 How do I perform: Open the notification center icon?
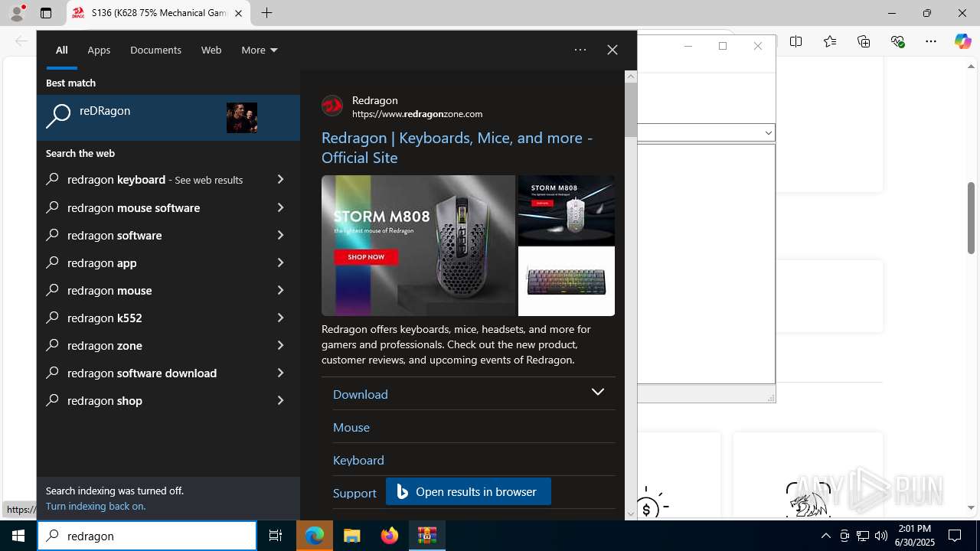pyautogui.click(x=955, y=536)
